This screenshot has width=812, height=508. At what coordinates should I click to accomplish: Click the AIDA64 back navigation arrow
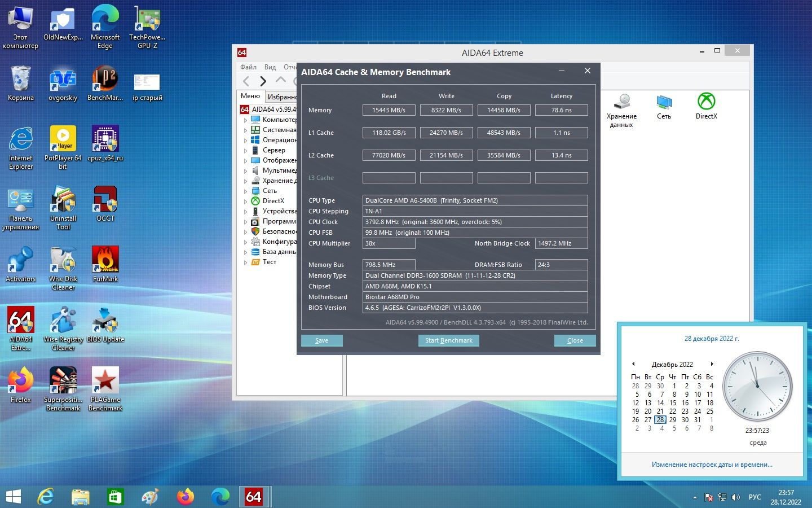[x=246, y=81]
